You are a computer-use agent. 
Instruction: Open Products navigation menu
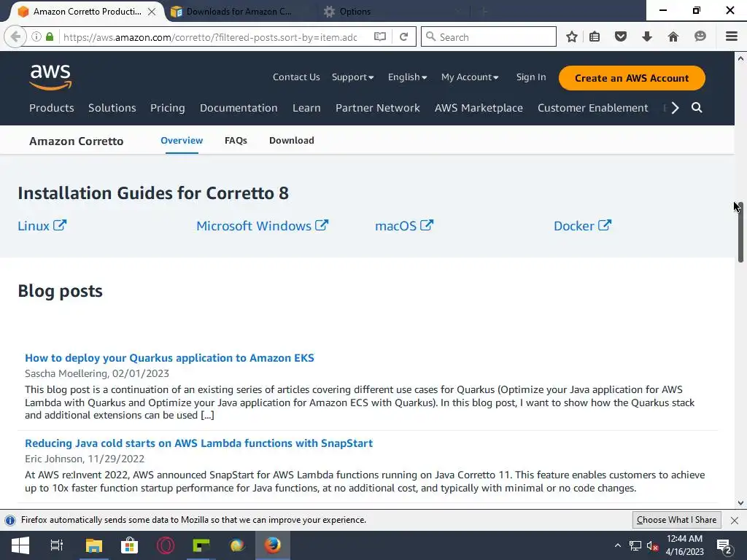click(x=52, y=108)
